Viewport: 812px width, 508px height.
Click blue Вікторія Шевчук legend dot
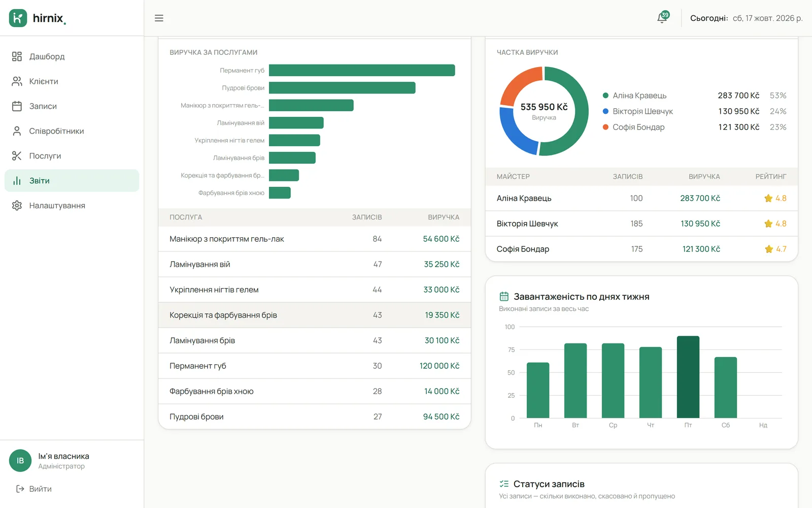point(605,111)
